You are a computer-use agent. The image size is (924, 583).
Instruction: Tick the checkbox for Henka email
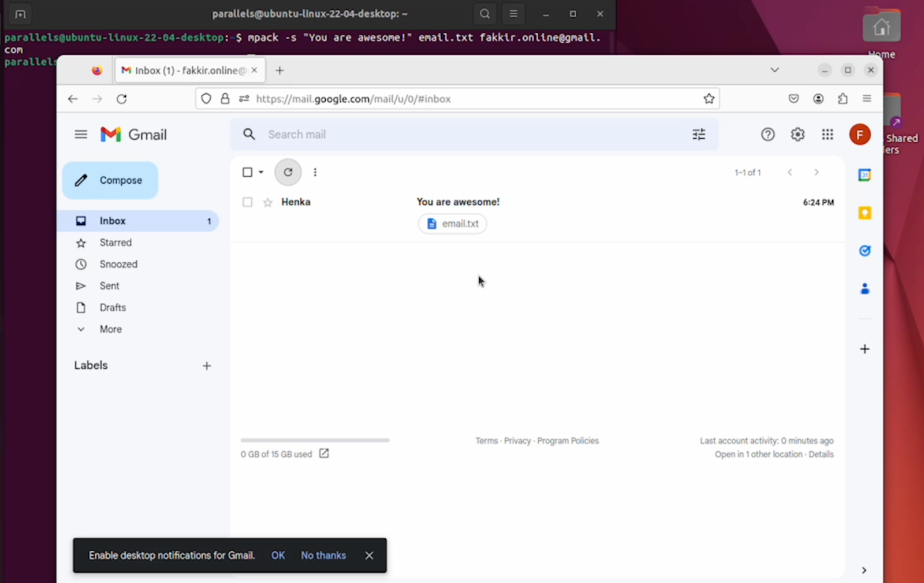[247, 202]
